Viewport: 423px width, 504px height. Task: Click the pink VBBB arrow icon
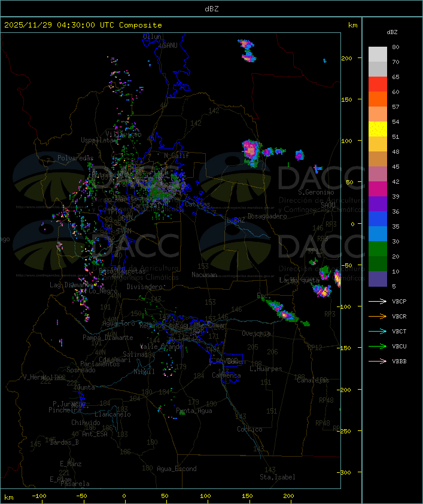[x=378, y=361]
